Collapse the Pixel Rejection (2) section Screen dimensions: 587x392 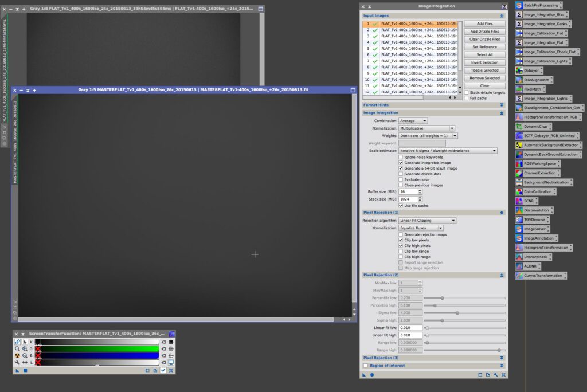(x=502, y=275)
